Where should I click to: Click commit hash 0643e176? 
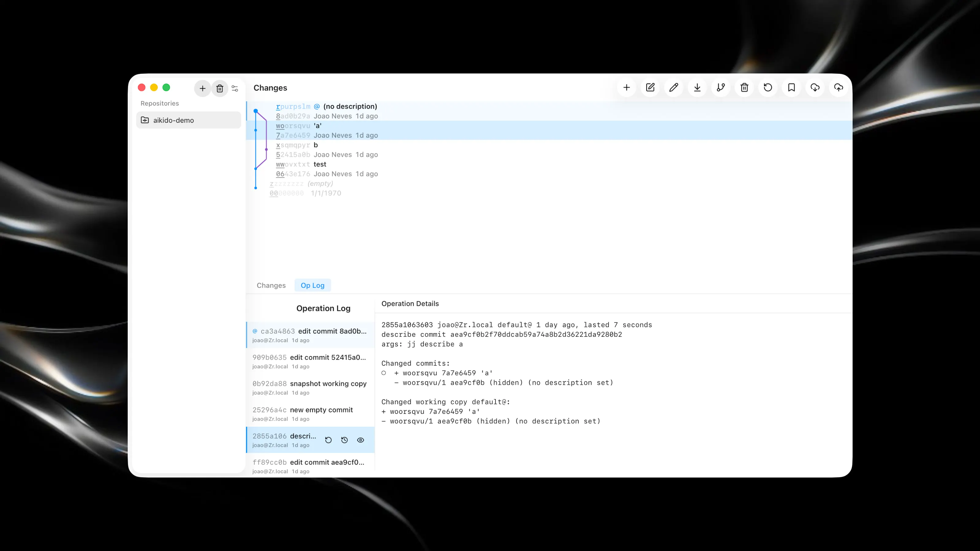(293, 174)
